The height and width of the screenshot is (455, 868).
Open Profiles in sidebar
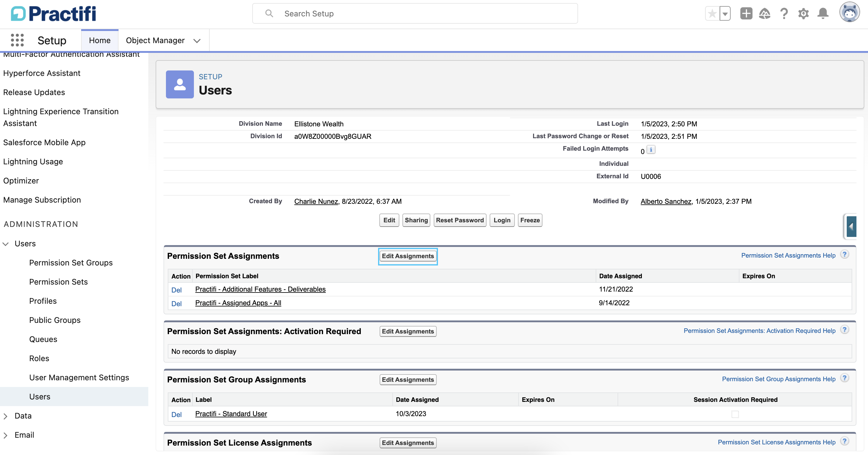43,301
